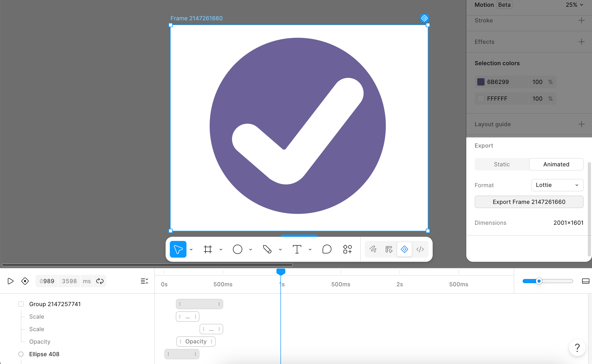The width and height of the screenshot is (592, 364).
Task: Select the Comment tool
Action: click(327, 249)
